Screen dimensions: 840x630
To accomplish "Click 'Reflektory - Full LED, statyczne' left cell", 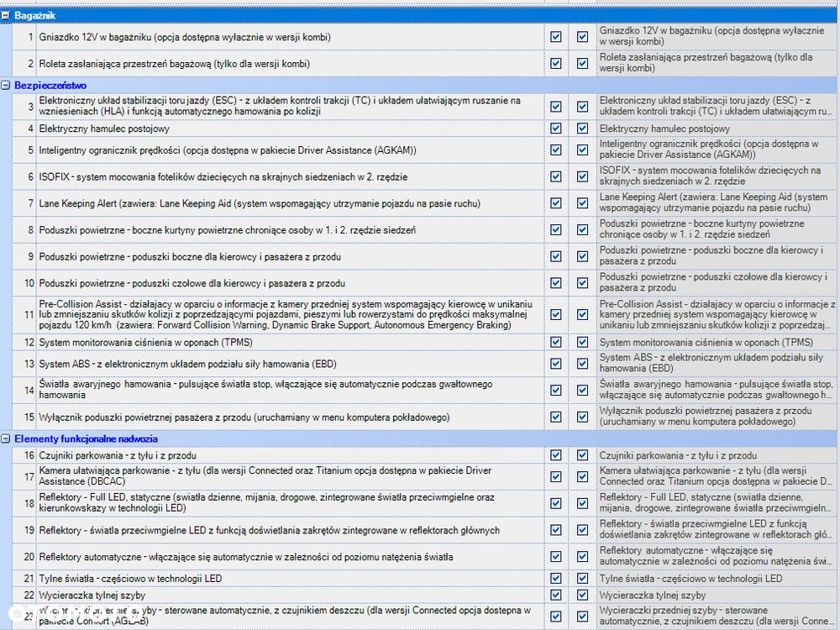I will [x=291, y=502].
